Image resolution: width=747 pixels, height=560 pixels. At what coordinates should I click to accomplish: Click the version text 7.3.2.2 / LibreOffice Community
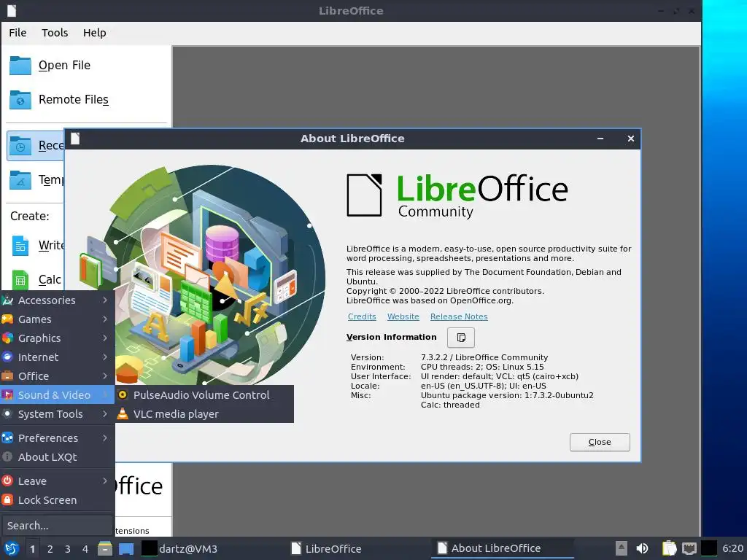(x=484, y=357)
